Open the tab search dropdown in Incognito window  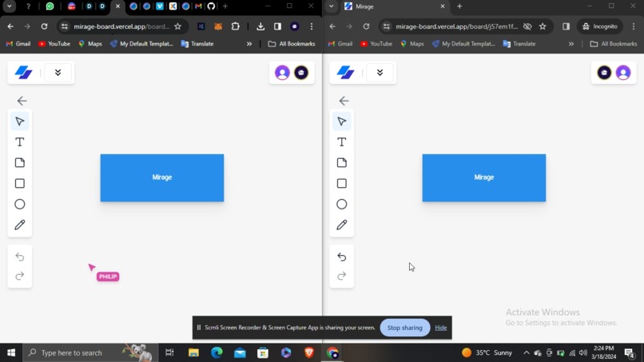(x=331, y=6)
